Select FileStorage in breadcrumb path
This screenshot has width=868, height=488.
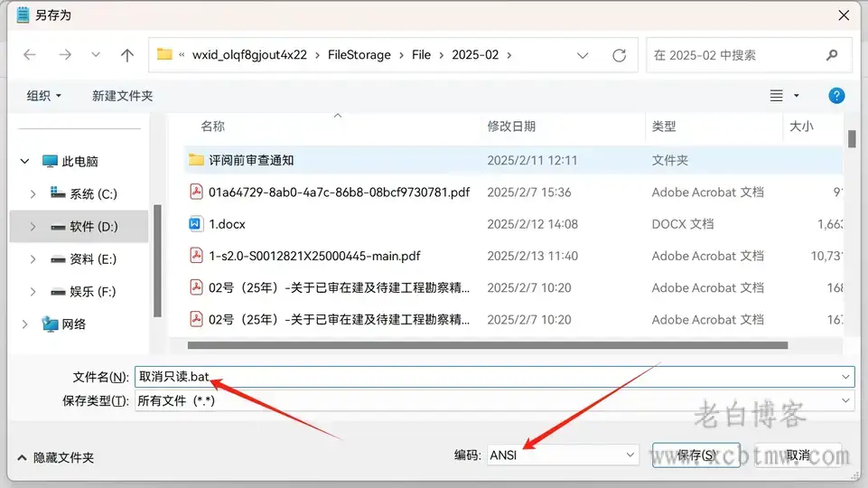tap(359, 55)
